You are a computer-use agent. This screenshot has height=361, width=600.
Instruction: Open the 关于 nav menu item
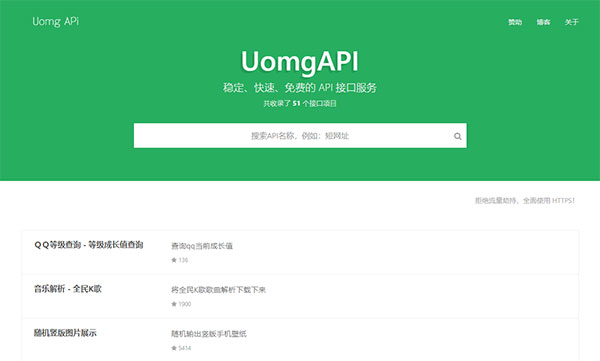point(571,22)
